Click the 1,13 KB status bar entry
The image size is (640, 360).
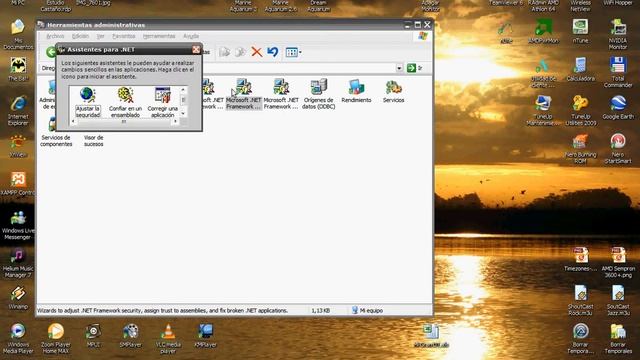320,311
